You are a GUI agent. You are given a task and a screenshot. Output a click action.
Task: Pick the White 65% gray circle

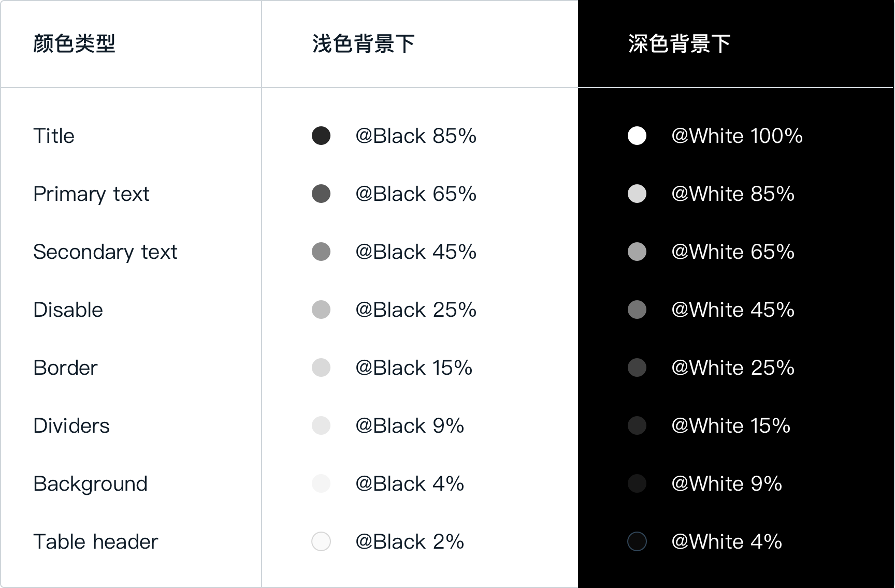[x=637, y=252]
